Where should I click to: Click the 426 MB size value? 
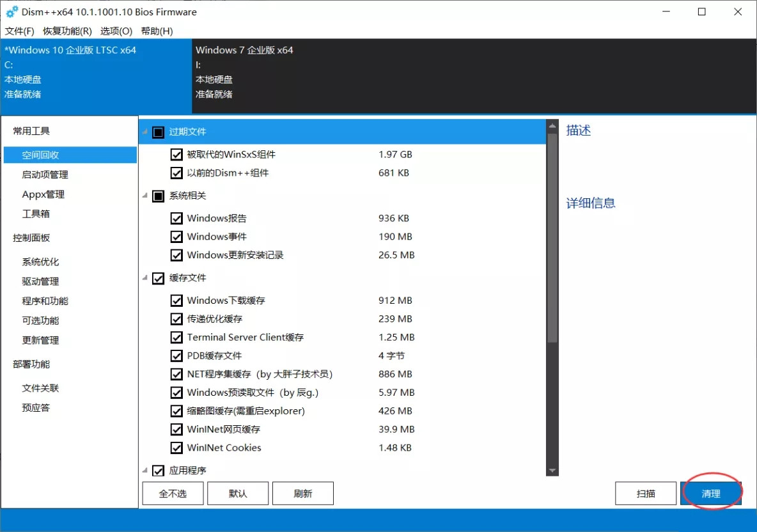click(395, 411)
